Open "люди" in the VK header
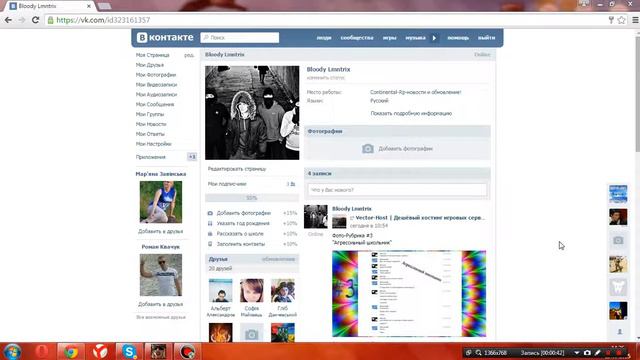 click(x=324, y=38)
